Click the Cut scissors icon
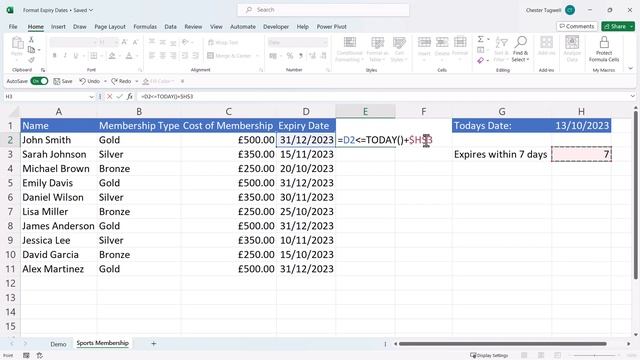Screen dimensions: 640x360 pyautogui.click(x=31, y=40)
